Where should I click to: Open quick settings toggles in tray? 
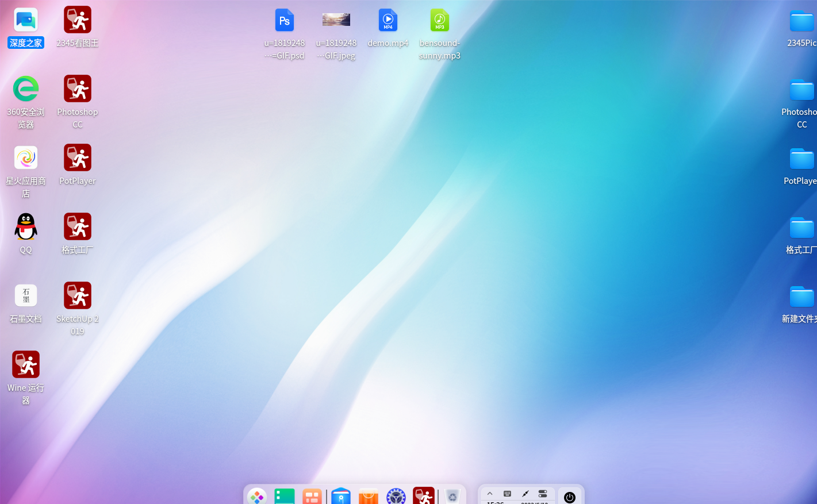[x=543, y=494]
